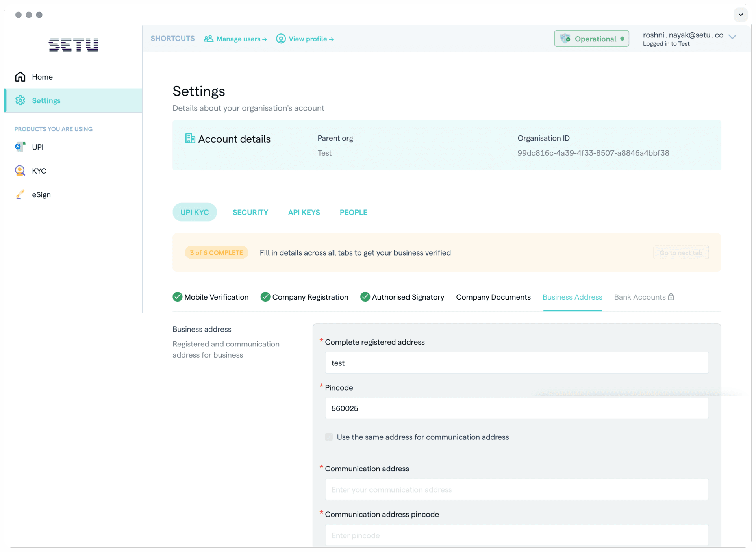Click the View profile circle icon
Screen dimensions: 756x552
point(281,39)
